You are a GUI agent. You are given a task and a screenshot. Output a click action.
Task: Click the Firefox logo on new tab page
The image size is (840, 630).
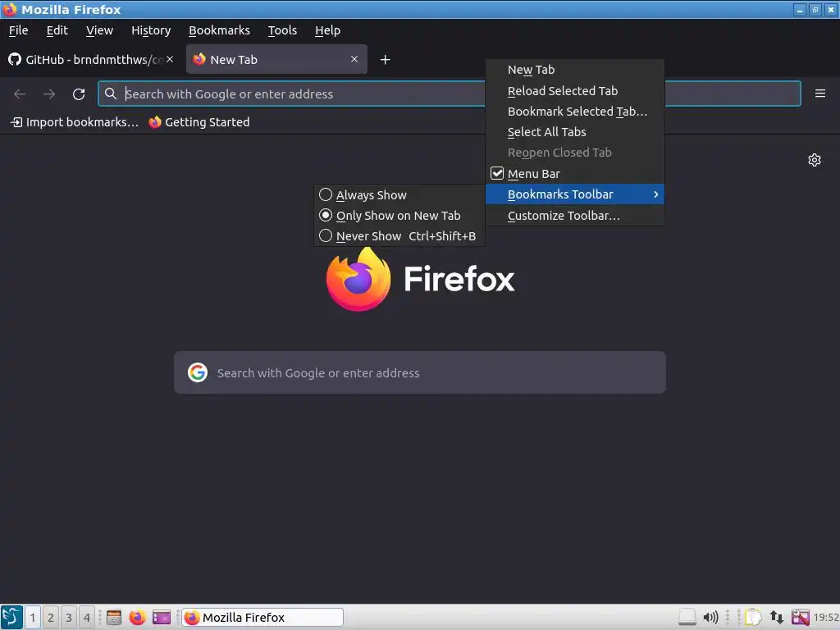click(358, 279)
